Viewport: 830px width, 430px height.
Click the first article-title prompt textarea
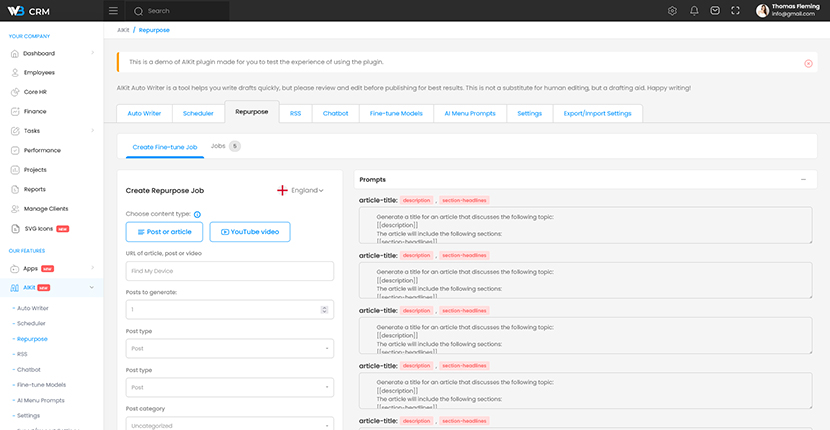pyautogui.click(x=585, y=225)
